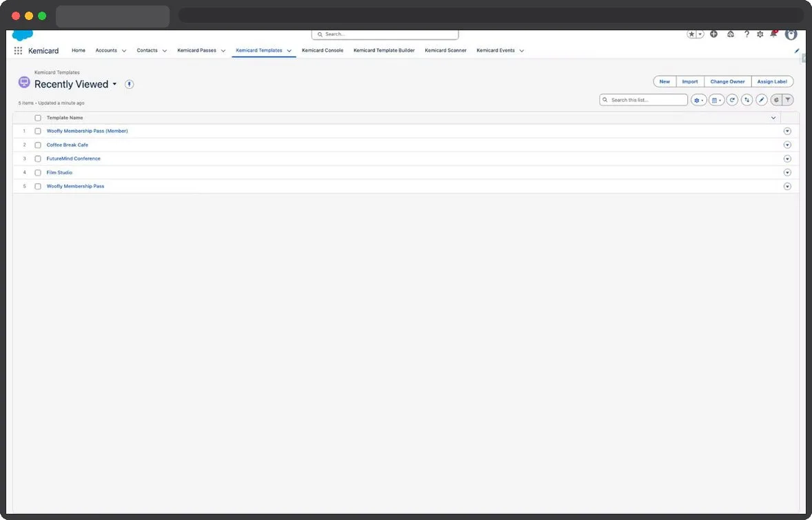Click the Search this list field
This screenshot has width=812, height=520.
(643, 100)
